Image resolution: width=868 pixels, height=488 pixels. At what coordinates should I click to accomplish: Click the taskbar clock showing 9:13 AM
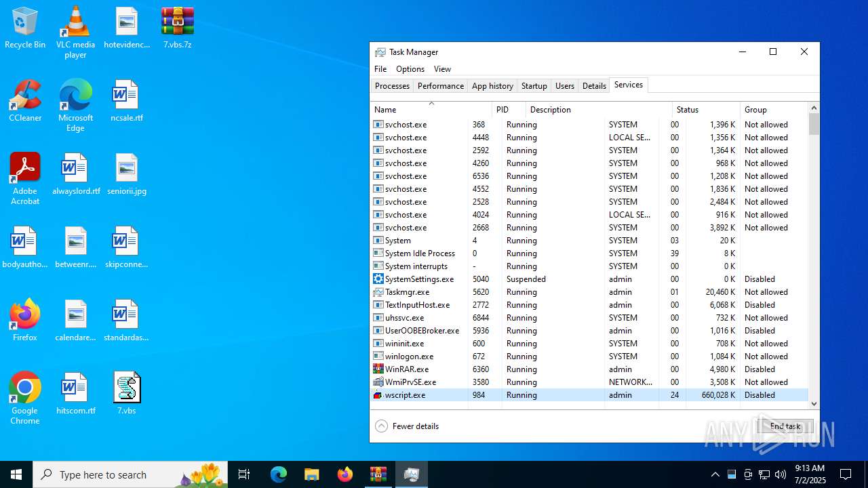coord(810,474)
